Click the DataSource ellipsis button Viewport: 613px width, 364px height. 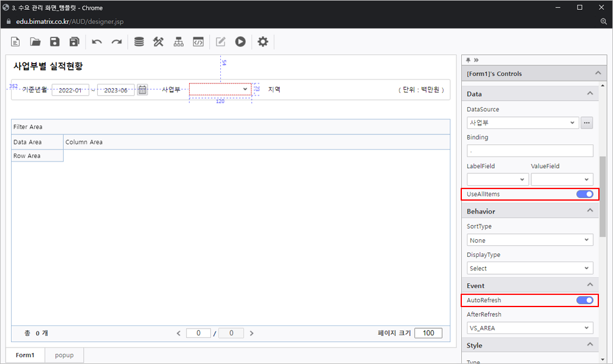click(587, 123)
